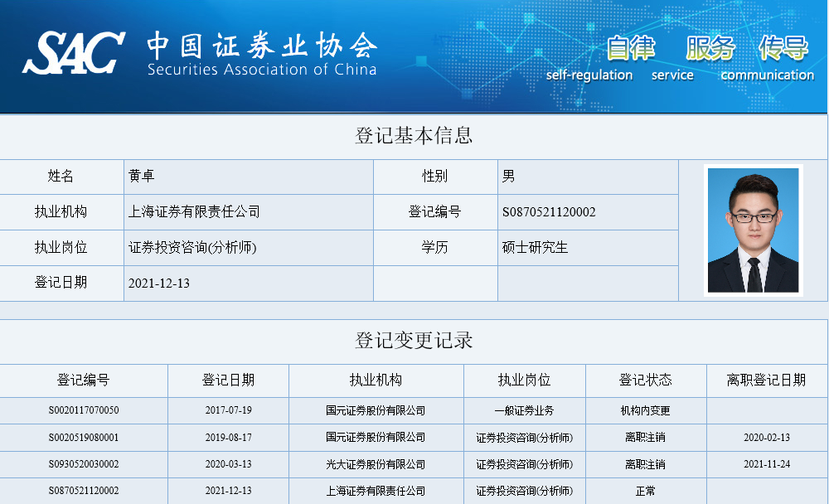Click 光大证券股份有限公司 in the change records
Screen dimensions: 829x504
click(376, 464)
